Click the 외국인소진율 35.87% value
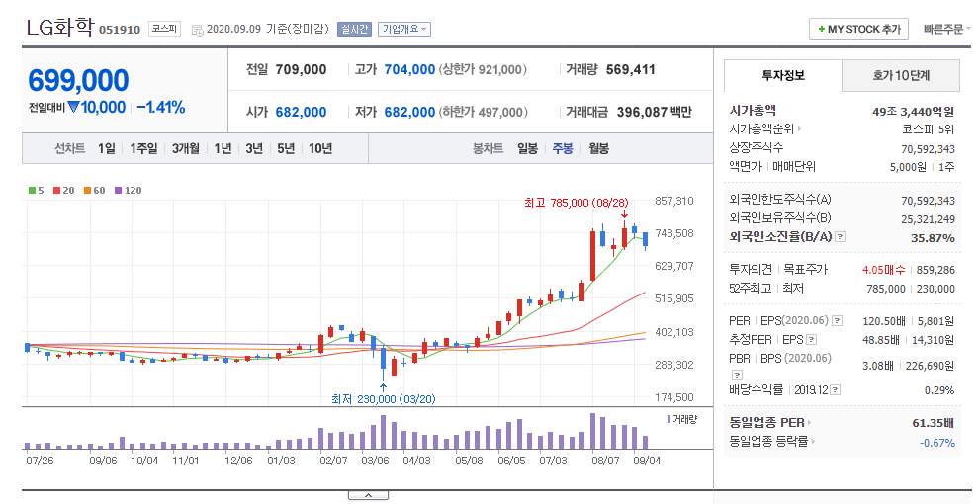Image resolution: width=980 pixels, height=504 pixels. pos(933,238)
